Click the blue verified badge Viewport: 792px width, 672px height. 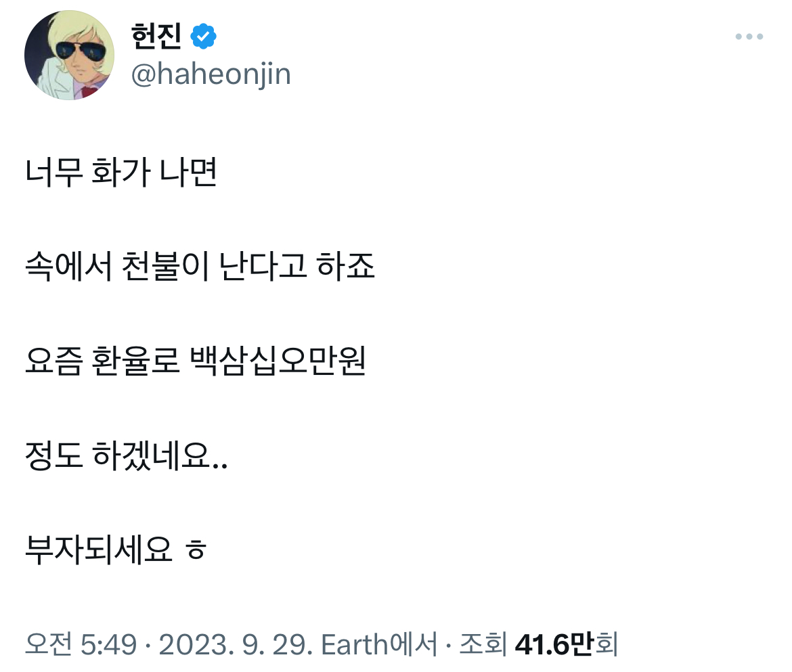[203, 36]
